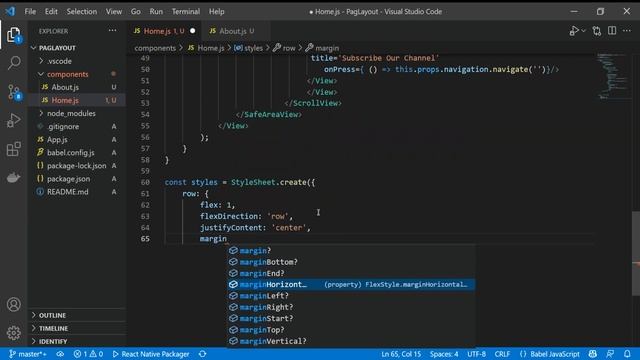Open Home.js in the explorer tree
Image resolution: width=640 pixels, height=360 pixels.
pos(78,100)
